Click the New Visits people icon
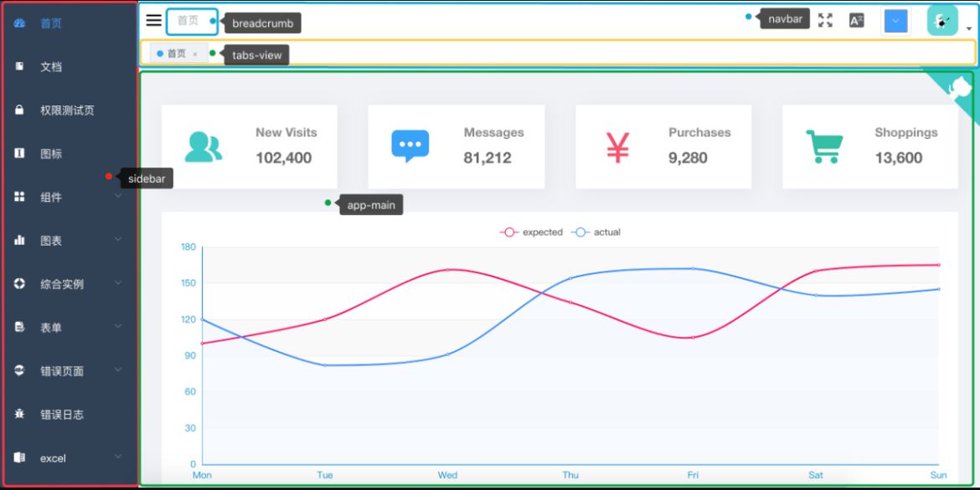Image resolution: width=980 pixels, height=490 pixels. point(203,147)
